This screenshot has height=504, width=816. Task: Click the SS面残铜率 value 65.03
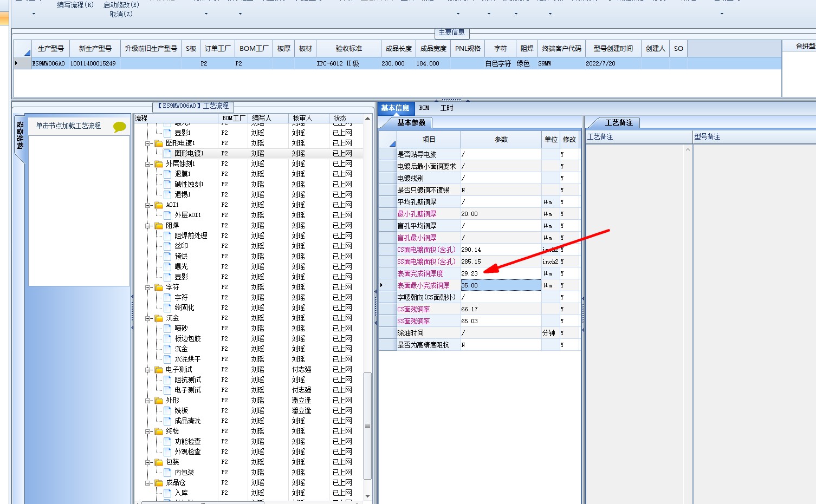point(501,321)
